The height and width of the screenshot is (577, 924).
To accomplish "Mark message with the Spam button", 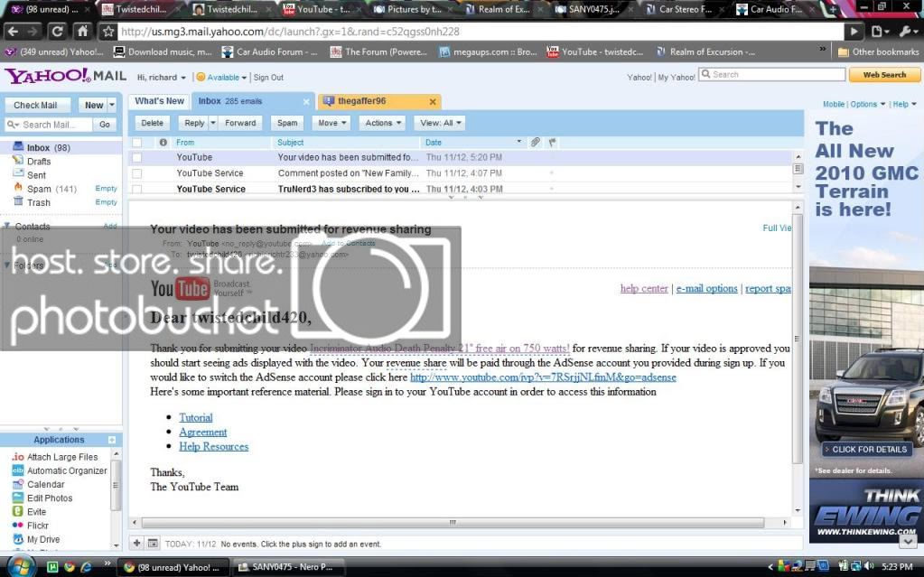I will [x=287, y=123].
